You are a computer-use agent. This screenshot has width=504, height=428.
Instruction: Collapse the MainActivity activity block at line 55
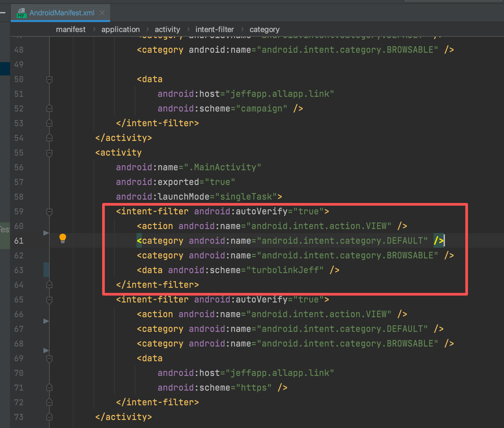(49, 153)
